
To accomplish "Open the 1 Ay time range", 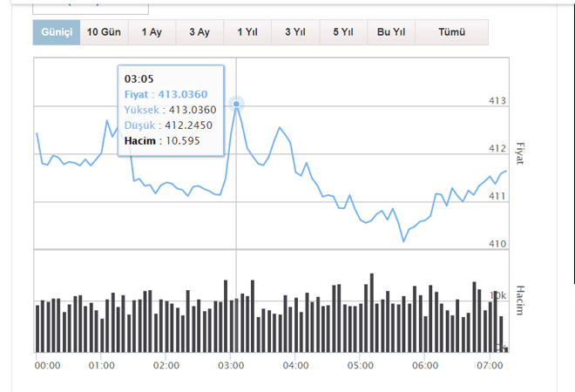I will [x=152, y=32].
